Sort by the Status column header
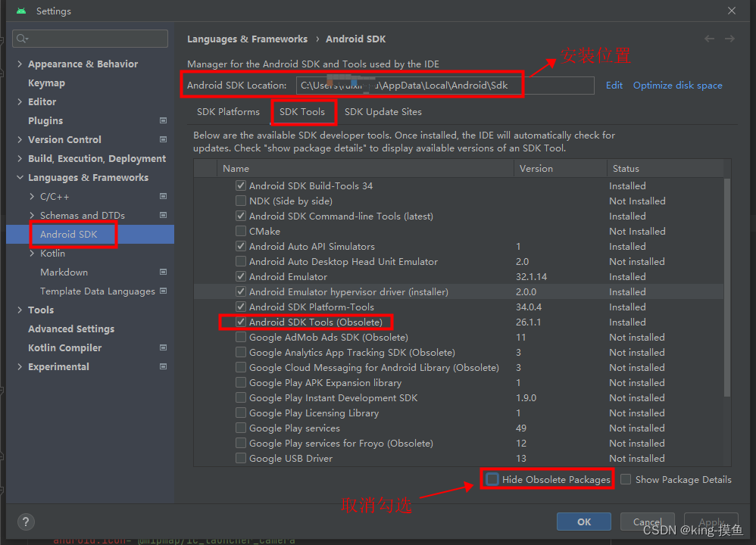This screenshot has height=545, width=756. (665, 168)
